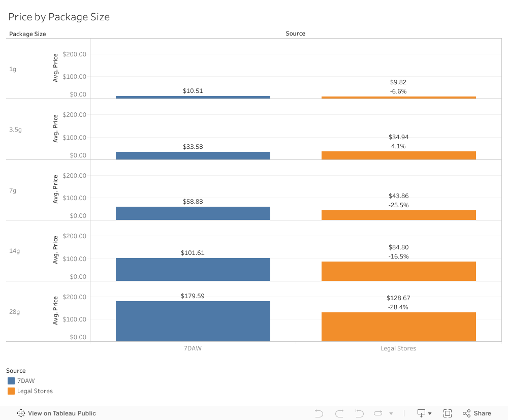Viewport: 508px width, 420px height.
Task: Open the Download menu in toolbar
Action: pos(424,413)
